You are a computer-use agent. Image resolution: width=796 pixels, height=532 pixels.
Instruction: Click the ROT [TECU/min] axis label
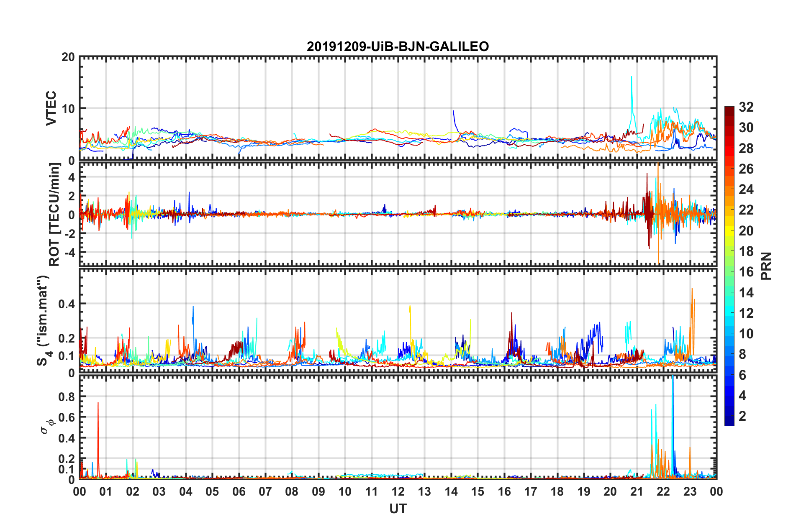pos(54,215)
